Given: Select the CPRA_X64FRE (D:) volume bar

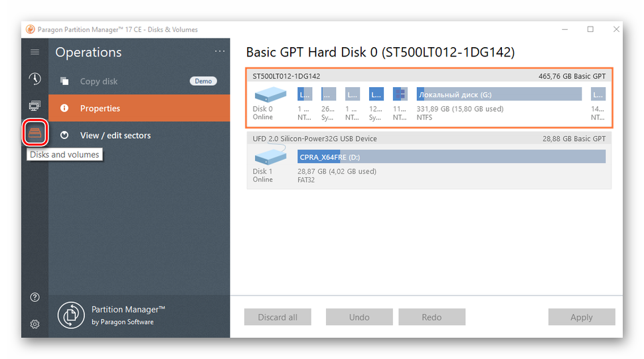Looking at the screenshot, I should (x=451, y=157).
